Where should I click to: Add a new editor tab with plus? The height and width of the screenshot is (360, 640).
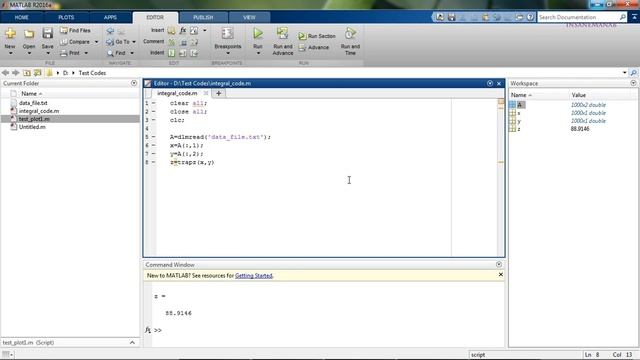point(218,93)
